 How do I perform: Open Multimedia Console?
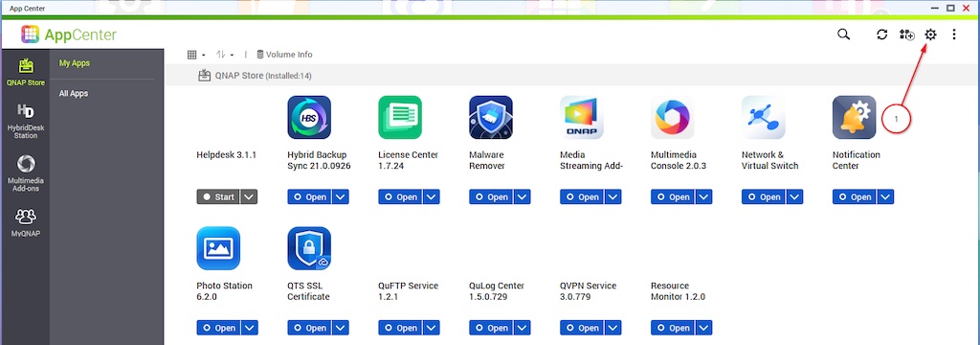[673, 196]
